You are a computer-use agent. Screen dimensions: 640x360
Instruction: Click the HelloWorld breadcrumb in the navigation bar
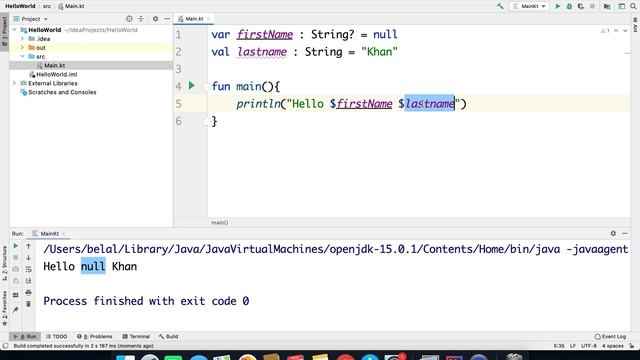tap(20, 6)
